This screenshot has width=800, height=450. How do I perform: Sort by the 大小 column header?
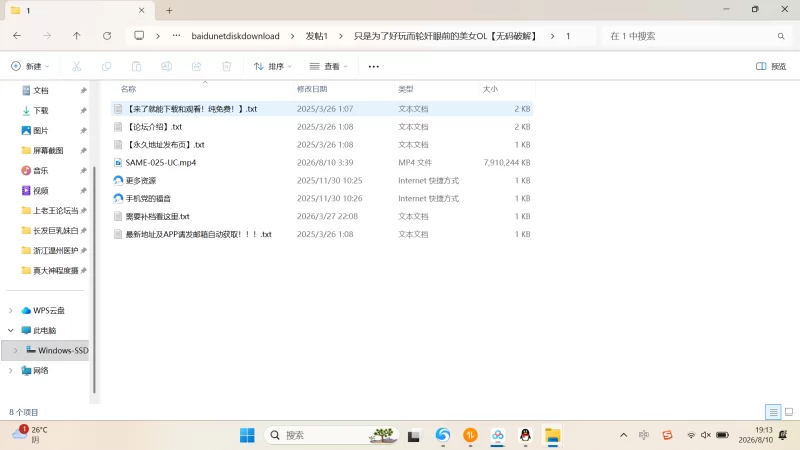490,89
